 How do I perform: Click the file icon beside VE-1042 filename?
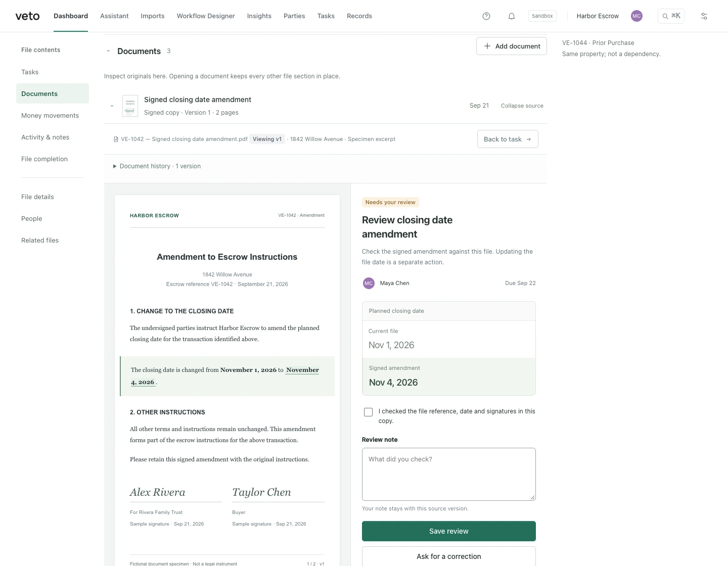[x=116, y=139]
